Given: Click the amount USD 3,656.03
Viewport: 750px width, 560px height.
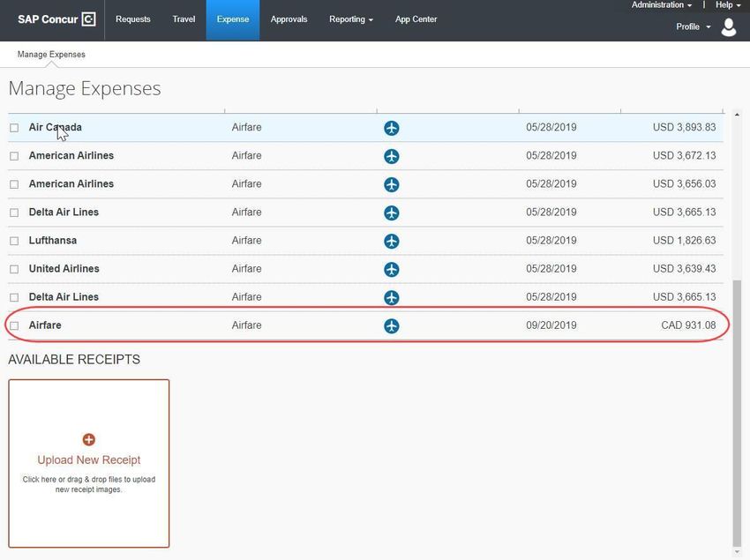Looking at the screenshot, I should coord(684,183).
